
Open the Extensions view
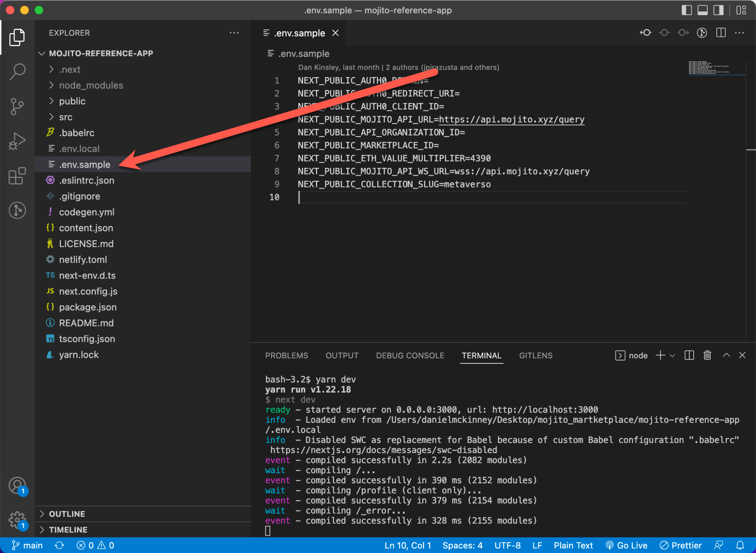(17, 176)
